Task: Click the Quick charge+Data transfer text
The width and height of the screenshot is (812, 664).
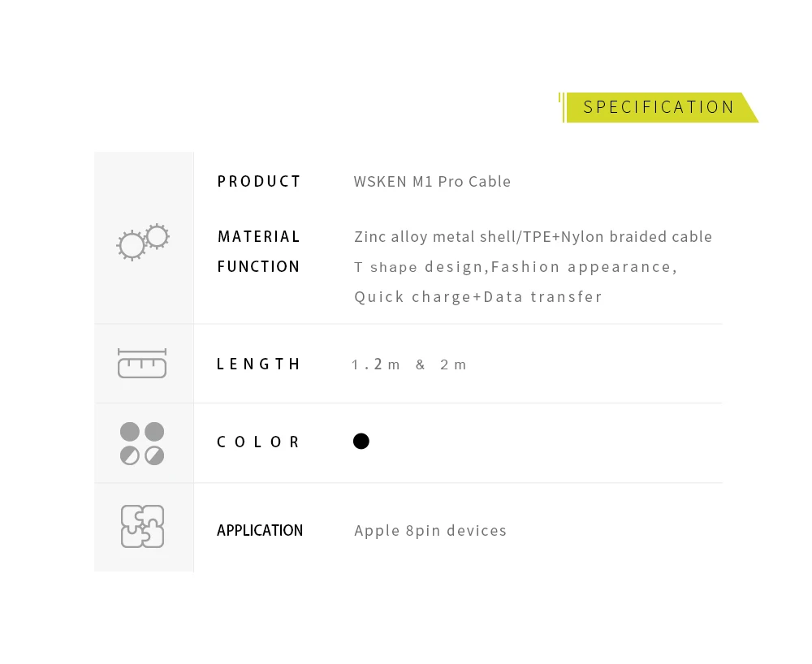Action: coord(478,297)
